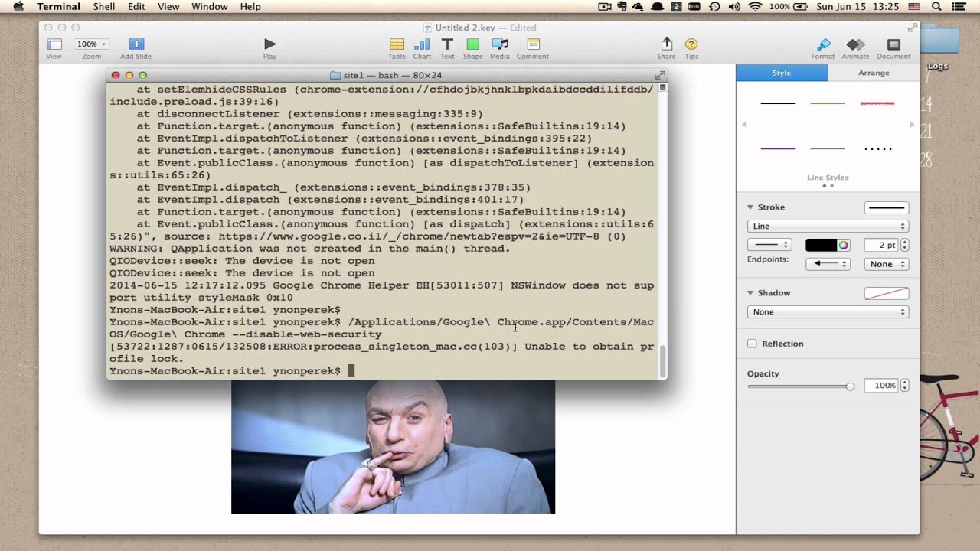The height and width of the screenshot is (551, 980).
Task: Open the Edit menu
Action: 136,6
